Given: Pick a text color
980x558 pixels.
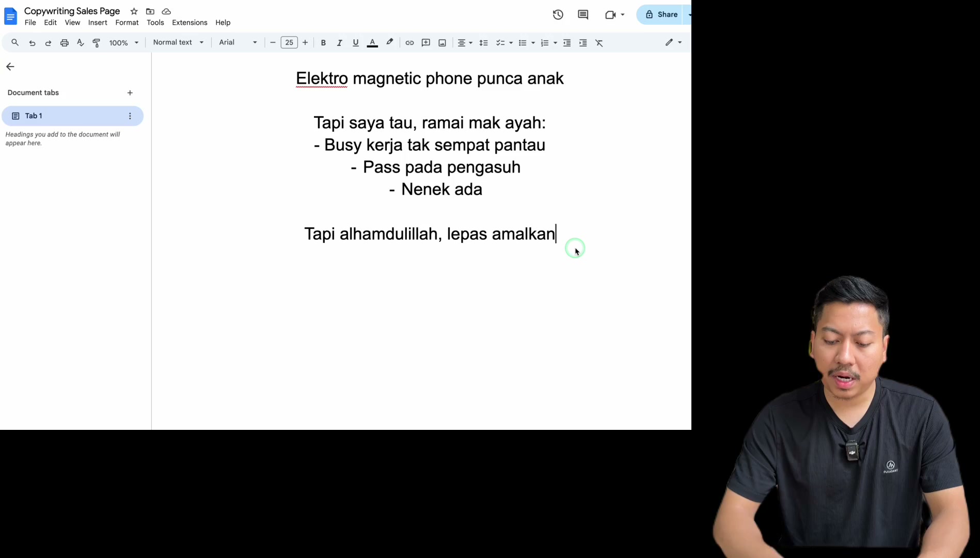Looking at the screenshot, I should pyautogui.click(x=372, y=43).
